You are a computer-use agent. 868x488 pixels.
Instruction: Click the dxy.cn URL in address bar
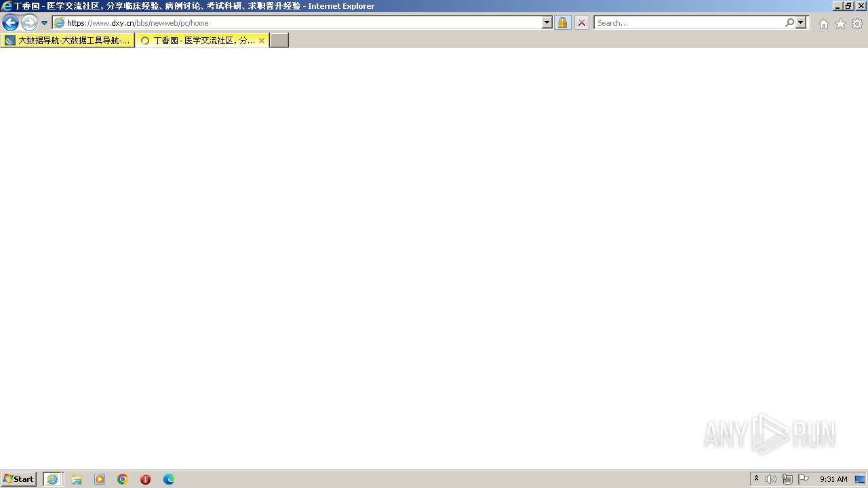(x=138, y=23)
